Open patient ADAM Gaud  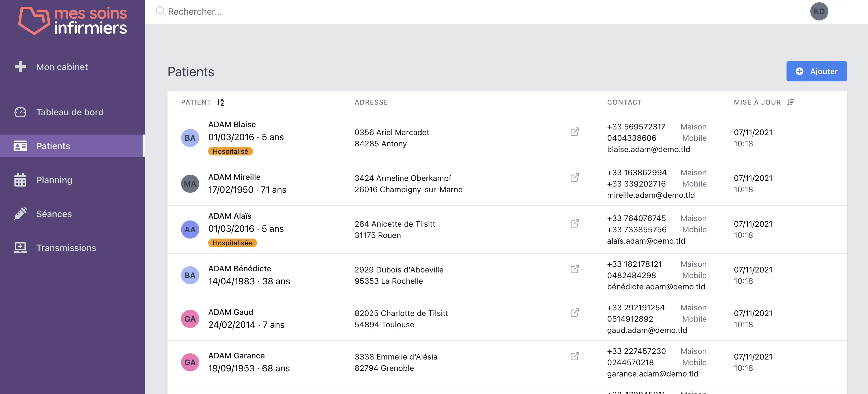(x=231, y=312)
